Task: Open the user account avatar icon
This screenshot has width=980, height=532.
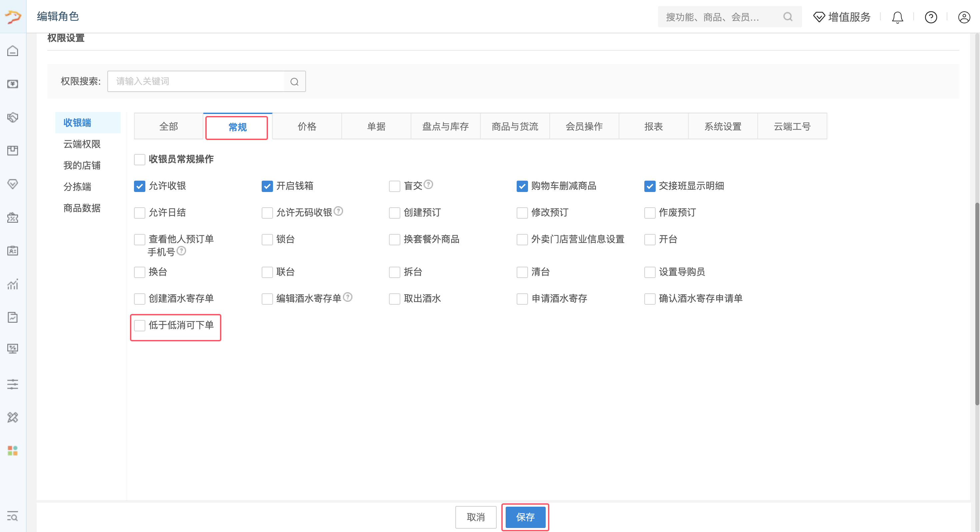Action: [x=964, y=17]
